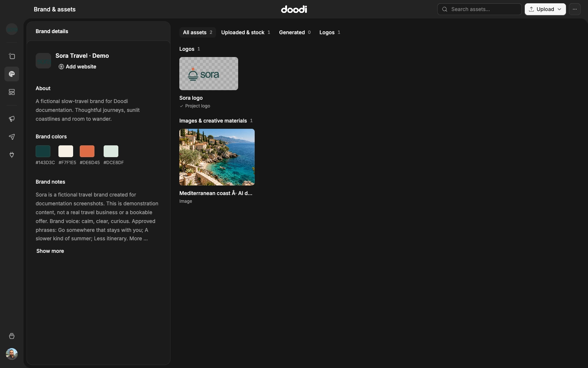Select the orange #DE6D45 swatch
The width and height of the screenshot is (588, 368).
point(87,151)
